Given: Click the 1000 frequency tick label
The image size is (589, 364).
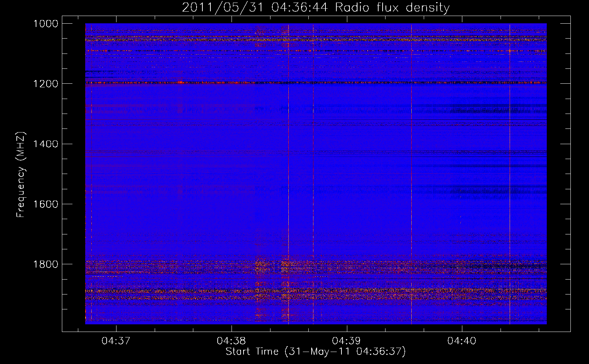Looking at the screenshot, I should tap(46, 24).
